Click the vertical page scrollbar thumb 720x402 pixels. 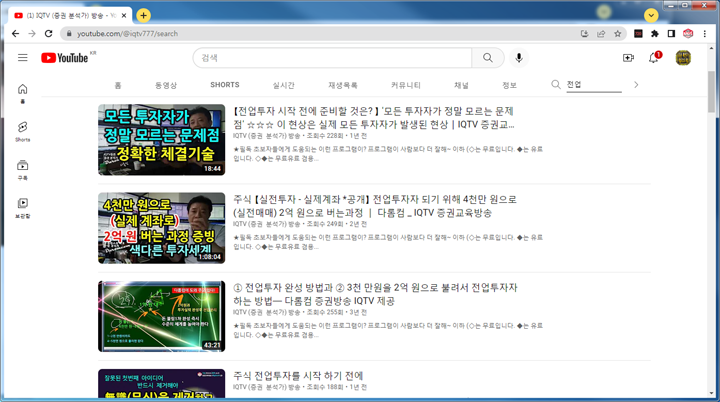(711, 92)
